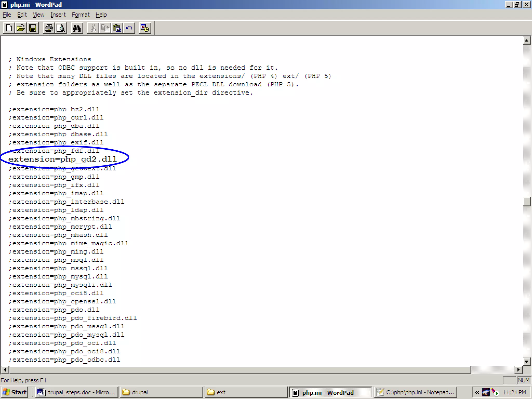This screenshot has height=399, width=532.
Task: Click the New document toolbar icon
Action: click(x=9, y=28)
